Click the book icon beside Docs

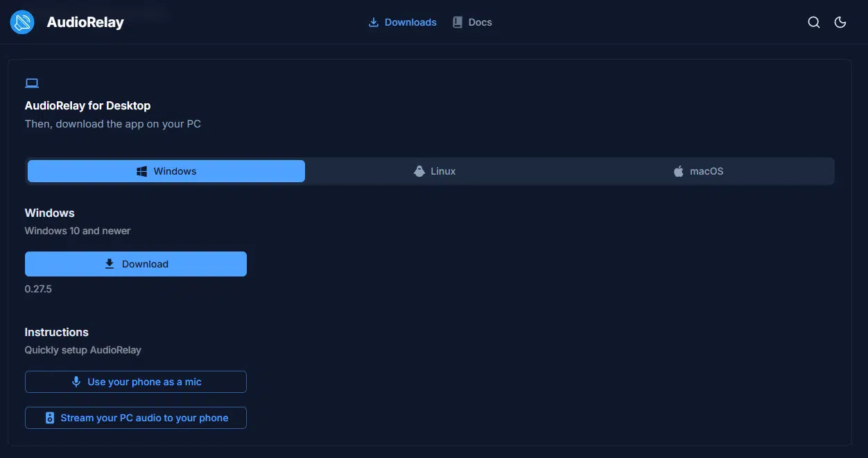458,22
